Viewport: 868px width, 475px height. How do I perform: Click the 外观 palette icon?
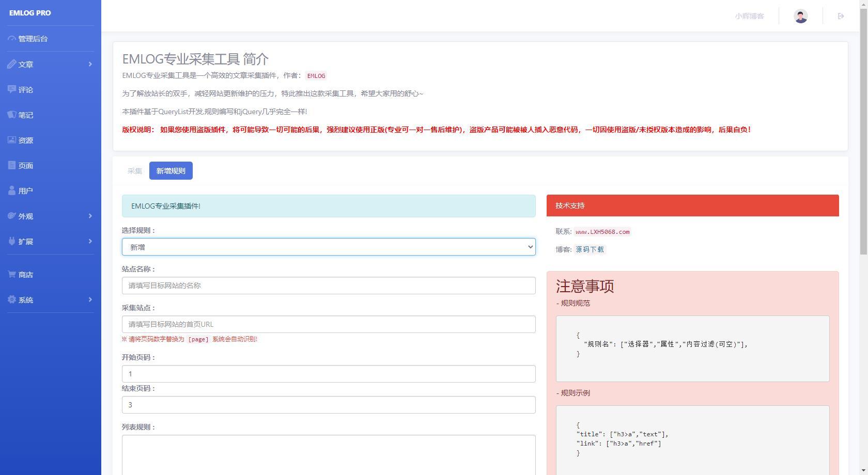coord(12,216)
